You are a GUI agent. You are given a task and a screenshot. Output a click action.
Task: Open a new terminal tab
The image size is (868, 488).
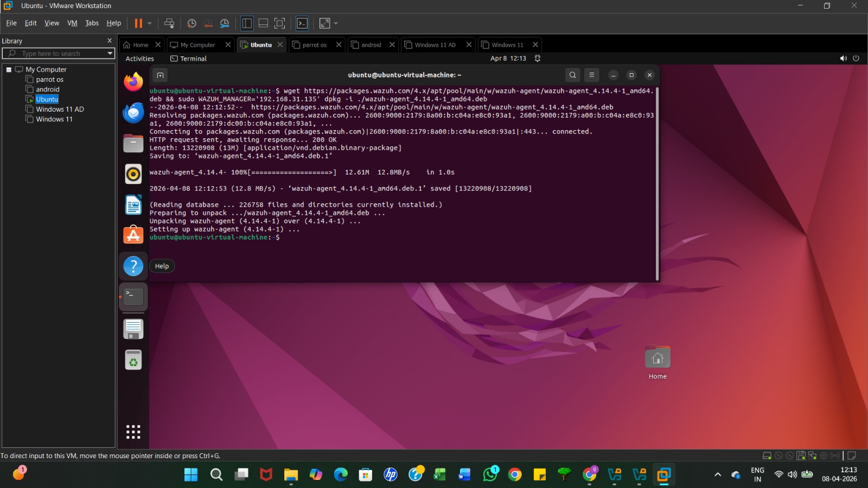tap(160, 75)
